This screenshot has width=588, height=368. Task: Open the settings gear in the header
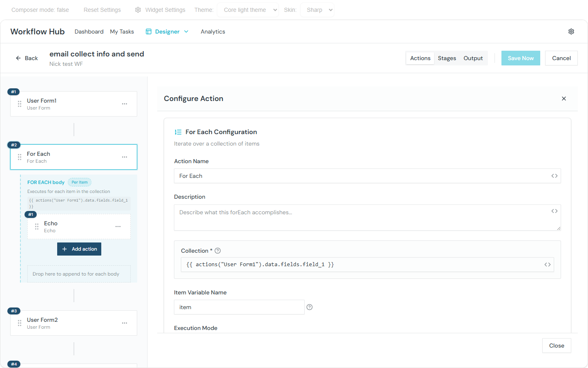(571, 31)
